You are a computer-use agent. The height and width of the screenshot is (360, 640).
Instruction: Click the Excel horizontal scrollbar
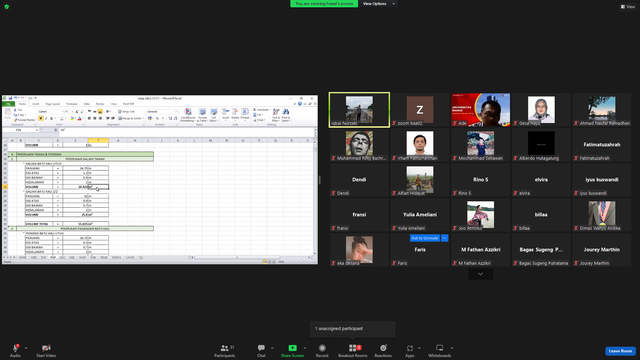click(250, 258)
